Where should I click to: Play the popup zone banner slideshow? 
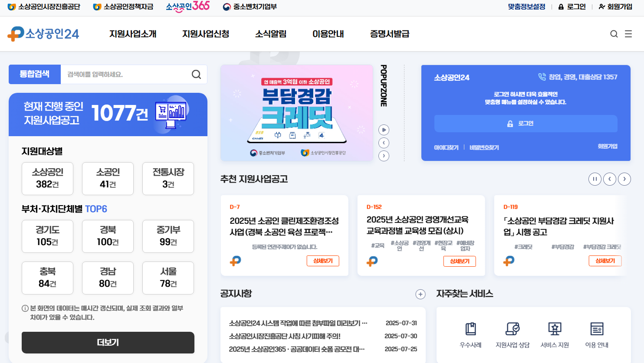384,130
